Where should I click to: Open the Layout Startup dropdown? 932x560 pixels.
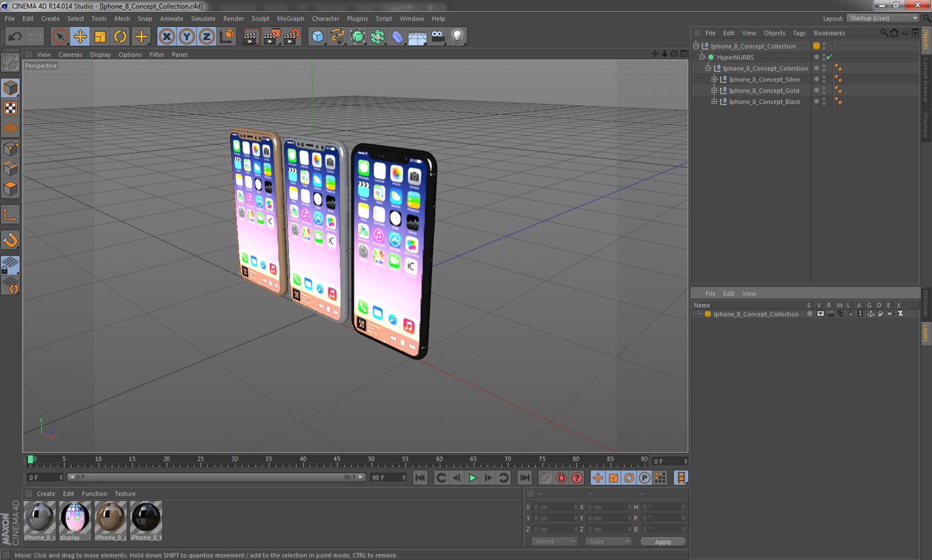883,18
